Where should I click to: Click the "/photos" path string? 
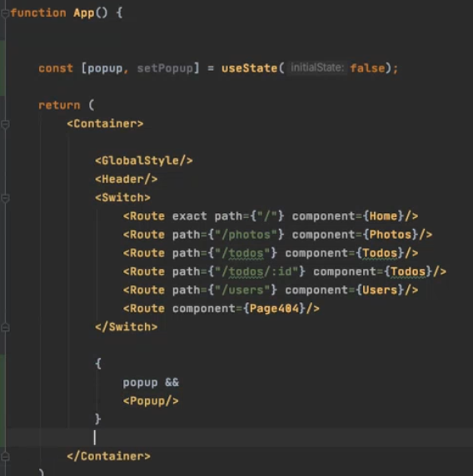click(x=246, y=235)
